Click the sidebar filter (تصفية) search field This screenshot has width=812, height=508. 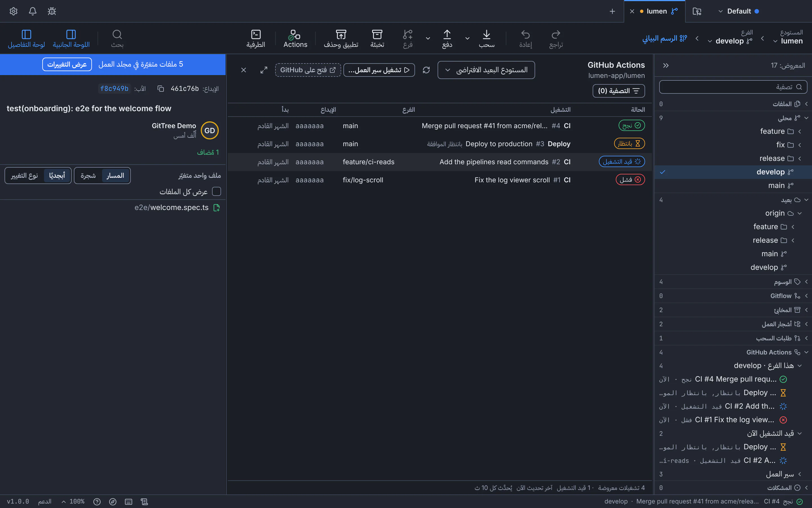pos(733,87)
